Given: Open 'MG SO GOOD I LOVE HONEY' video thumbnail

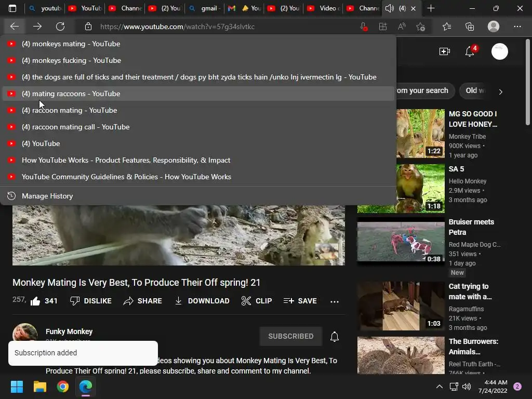Looking at the screenshot, I should coord(420,134).
